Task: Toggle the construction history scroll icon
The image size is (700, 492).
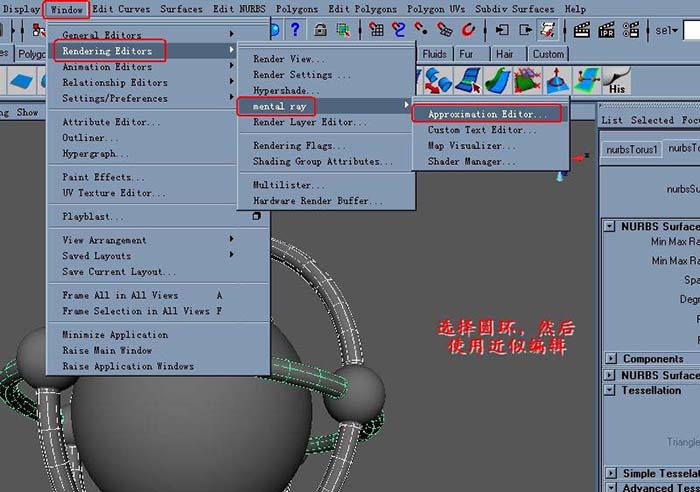Action: coord(547,30)
